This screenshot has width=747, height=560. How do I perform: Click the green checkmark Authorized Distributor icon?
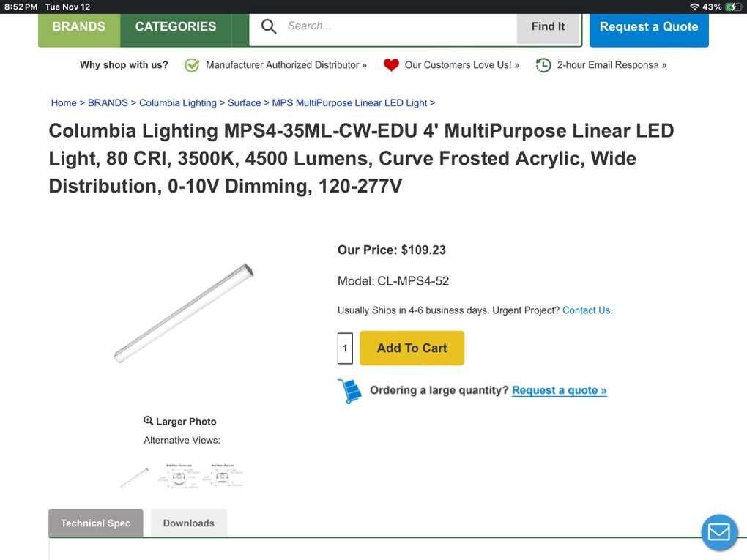pyautogui.click(x=191, y=64)
